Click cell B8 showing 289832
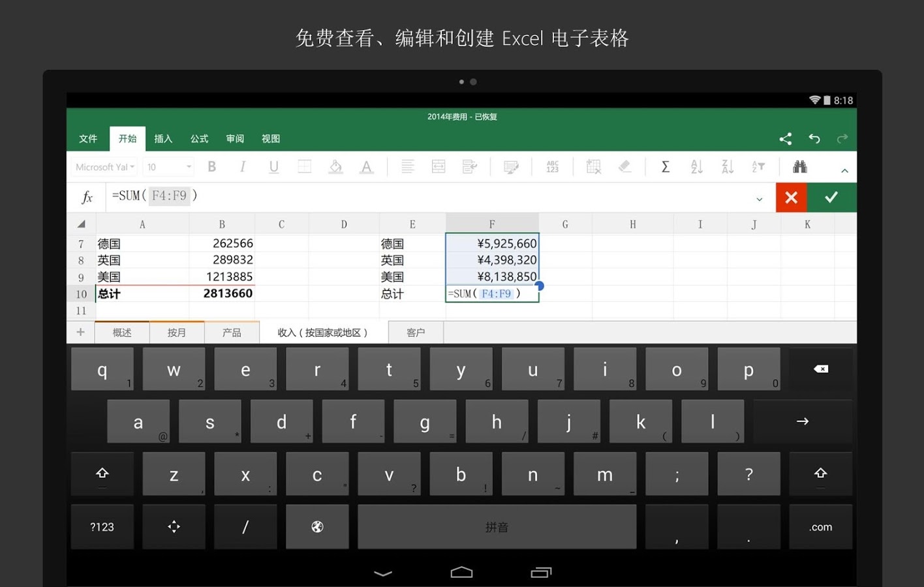Viewport: 924px width, 587px height. tap(222, 260)
